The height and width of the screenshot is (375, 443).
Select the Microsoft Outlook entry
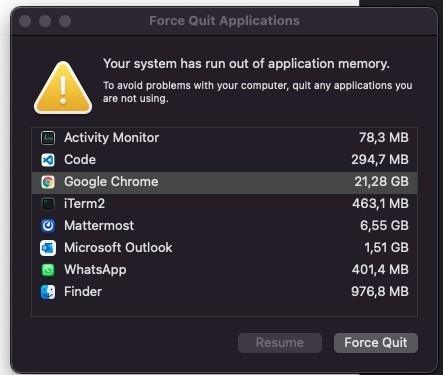coord(224,248)
